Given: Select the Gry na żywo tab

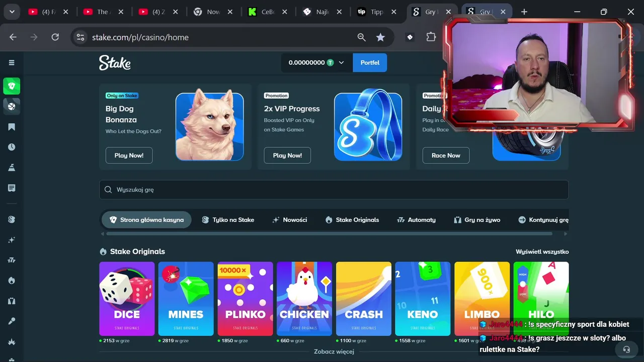Looking at the screenshot, I should pos(477,220).
